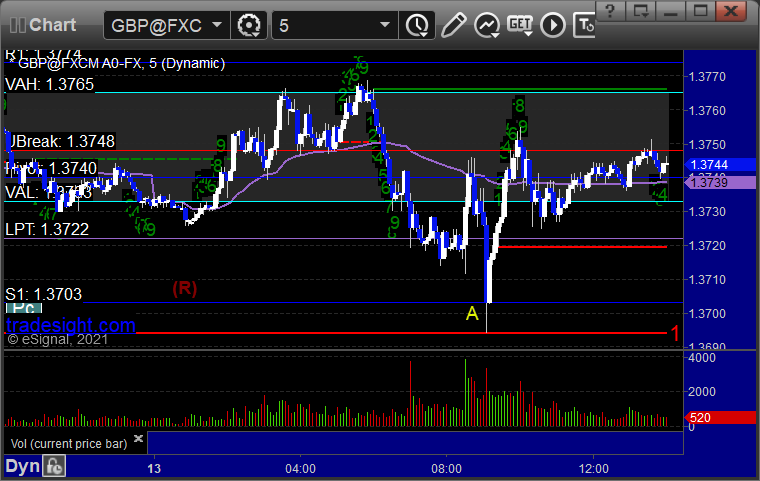Click the 1.3770 price axis label
760x481 pixels.
pyautogui.click(x=707, y=77)
